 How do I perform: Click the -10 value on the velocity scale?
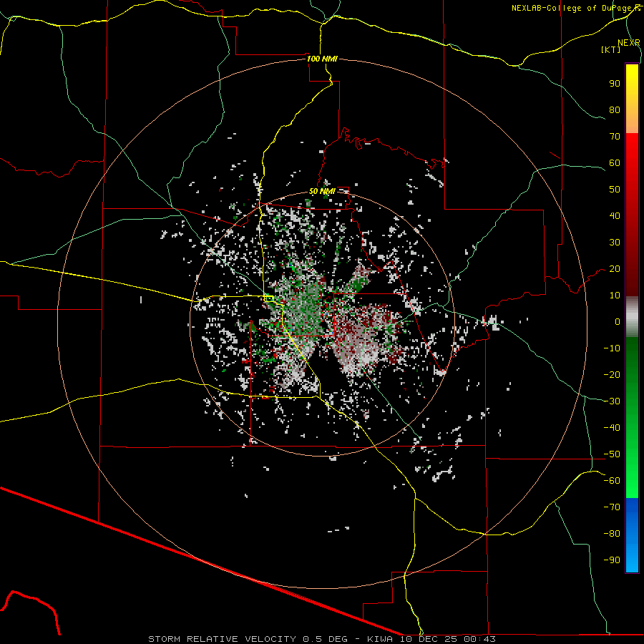pos(612,348)
